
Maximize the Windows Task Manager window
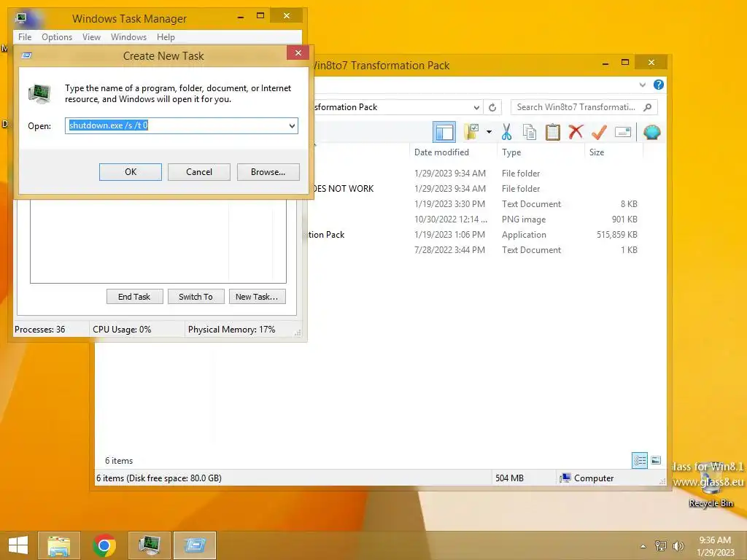(x=260, y=16)
